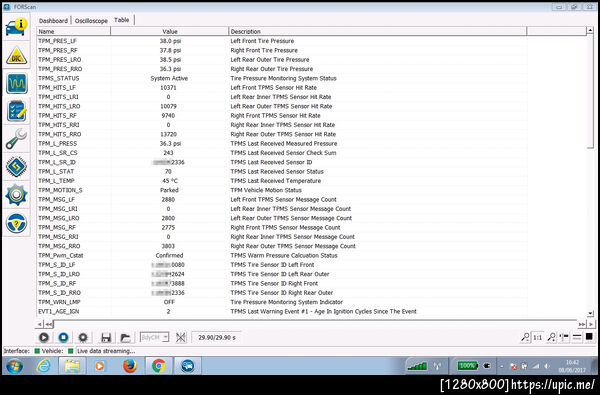Screen dimensions: 600x395
Task: Step timeline back one frame
Action: tap(39, 325)
